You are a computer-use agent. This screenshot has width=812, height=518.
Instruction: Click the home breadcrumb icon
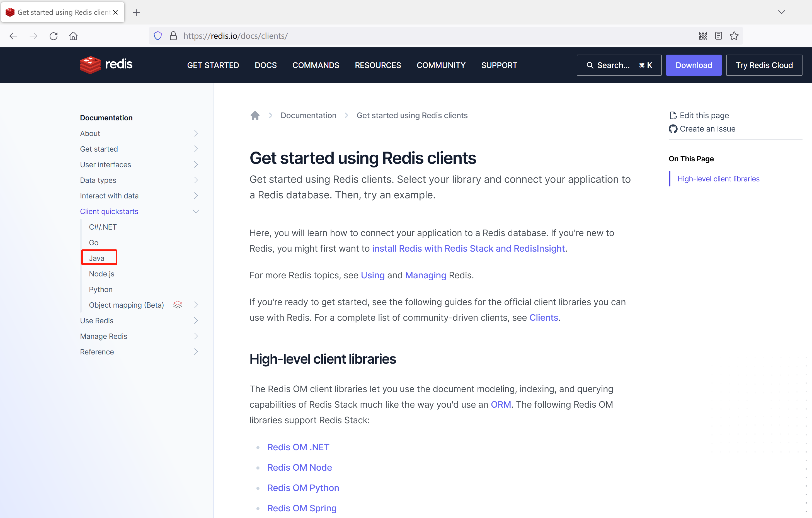[255, 116]
